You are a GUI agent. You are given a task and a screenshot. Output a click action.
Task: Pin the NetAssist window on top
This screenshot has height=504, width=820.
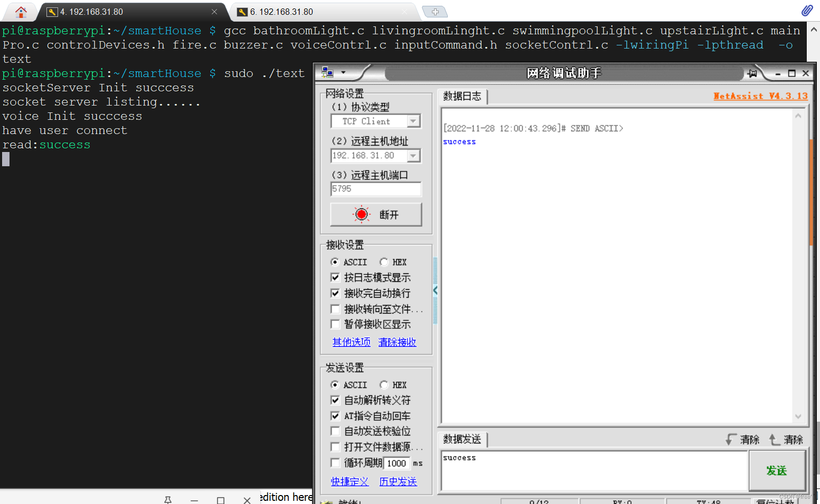tap(752, 73)
